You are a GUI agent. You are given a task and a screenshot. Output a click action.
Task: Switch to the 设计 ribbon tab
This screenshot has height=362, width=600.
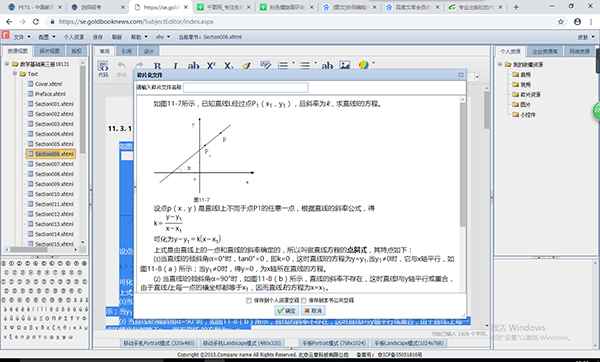coord(149,51)
